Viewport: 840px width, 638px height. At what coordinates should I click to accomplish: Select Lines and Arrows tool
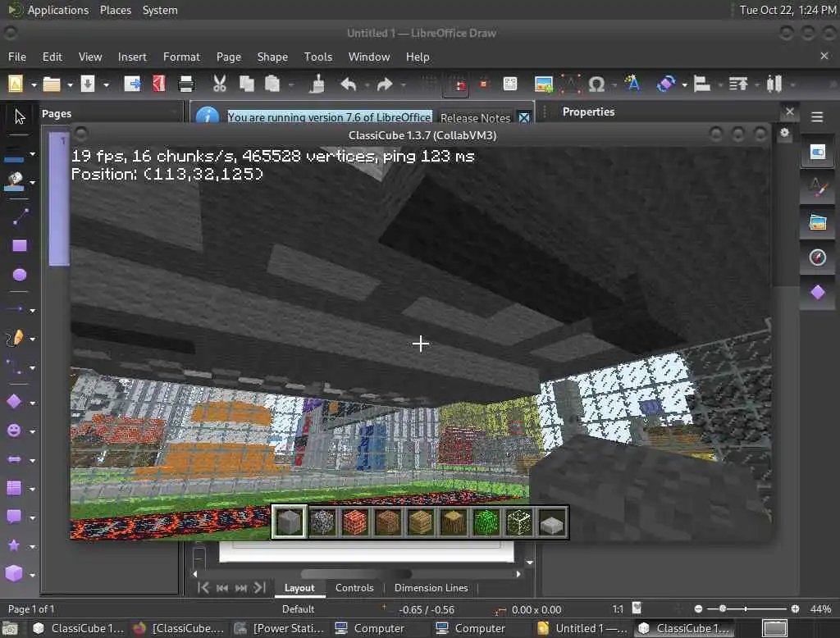[x=15, y=309]
